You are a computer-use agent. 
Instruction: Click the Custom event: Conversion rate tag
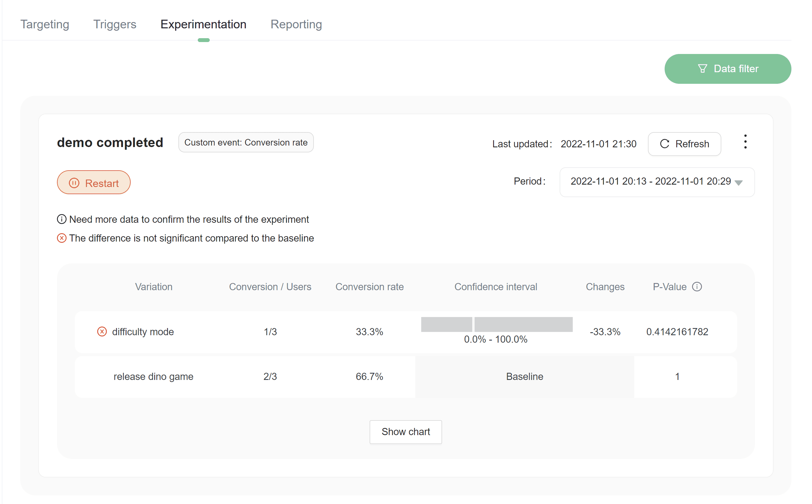pos(246,142)
